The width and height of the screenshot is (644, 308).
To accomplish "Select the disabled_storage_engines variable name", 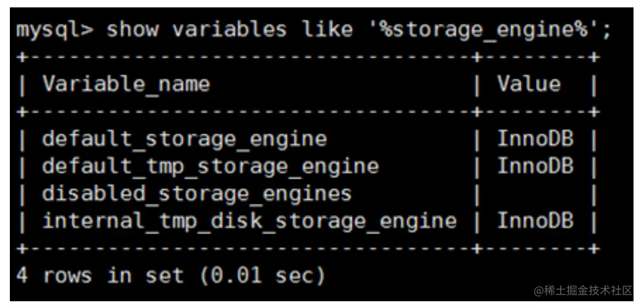I will pyautogui.click(x=196, y=193).
